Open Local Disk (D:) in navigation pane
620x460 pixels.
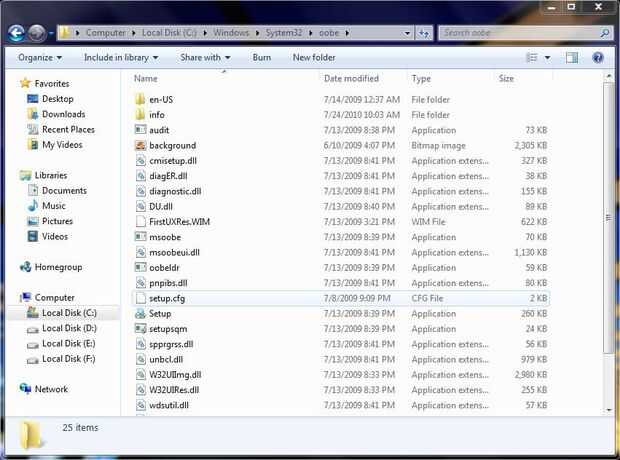click(69, 328)
